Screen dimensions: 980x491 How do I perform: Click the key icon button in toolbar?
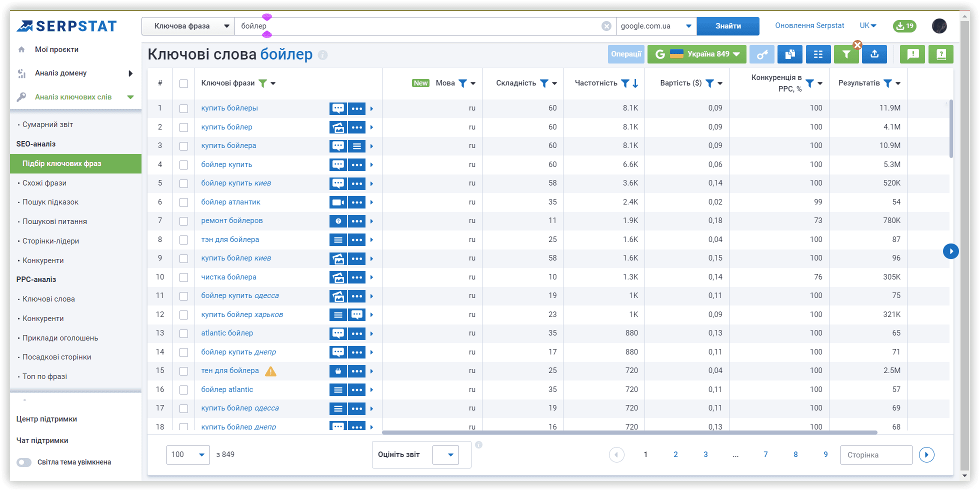point(762,54)
